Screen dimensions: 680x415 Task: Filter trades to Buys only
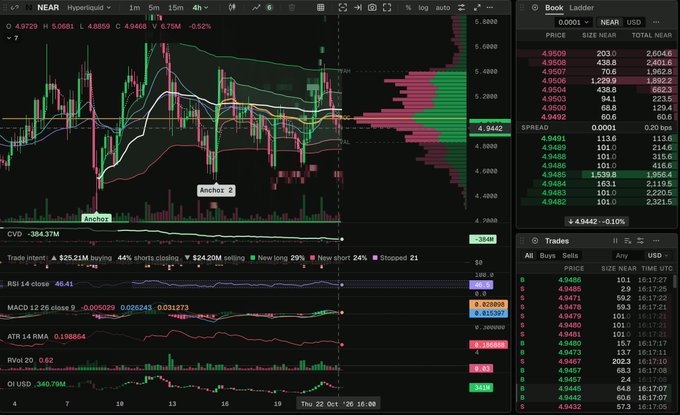click(x=547, y=255)
